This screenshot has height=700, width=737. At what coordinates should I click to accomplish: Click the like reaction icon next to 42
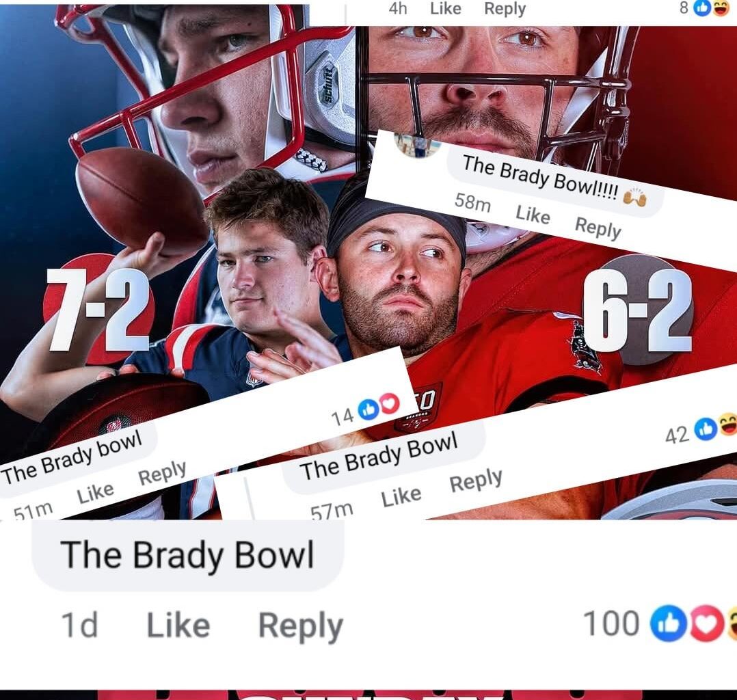click(706, 429)
